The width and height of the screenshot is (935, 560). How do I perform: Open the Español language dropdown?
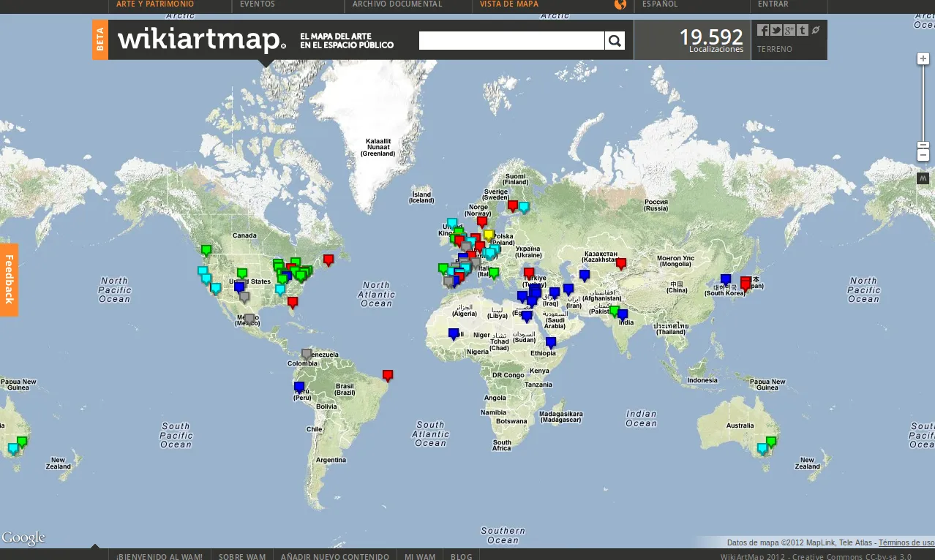click(660, 4)
